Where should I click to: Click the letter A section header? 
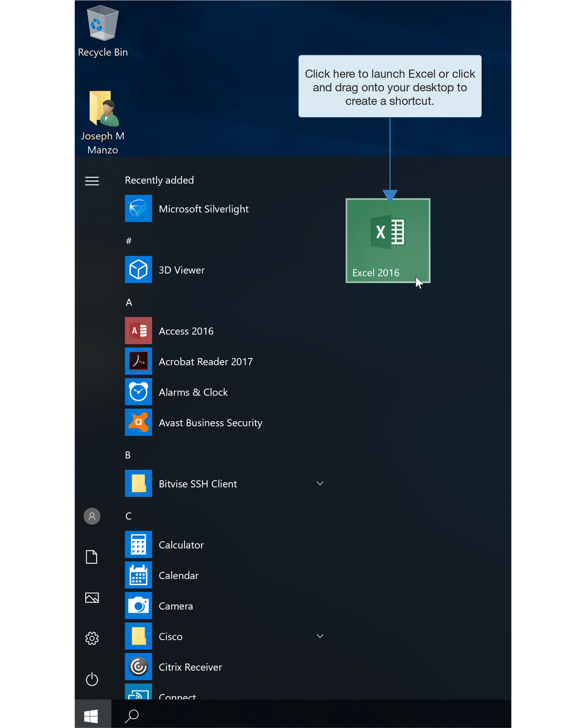(x=129, y=302)
